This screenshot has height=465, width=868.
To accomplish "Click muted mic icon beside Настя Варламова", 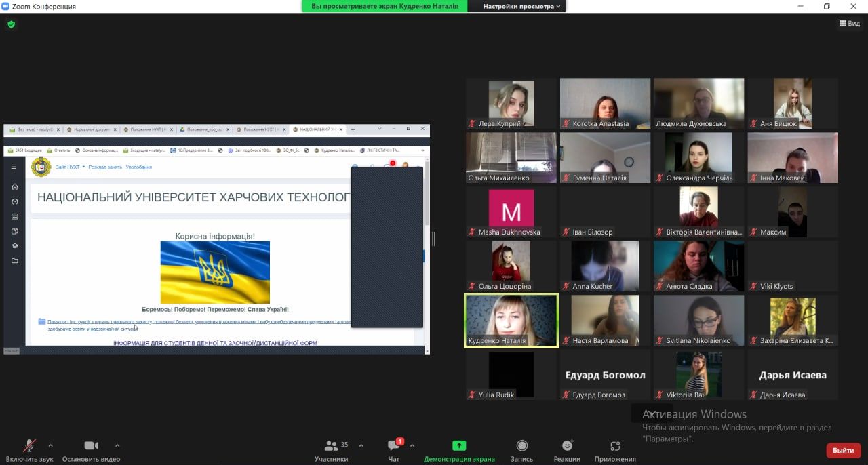I will pyautogui.click(x=566, y=340).
